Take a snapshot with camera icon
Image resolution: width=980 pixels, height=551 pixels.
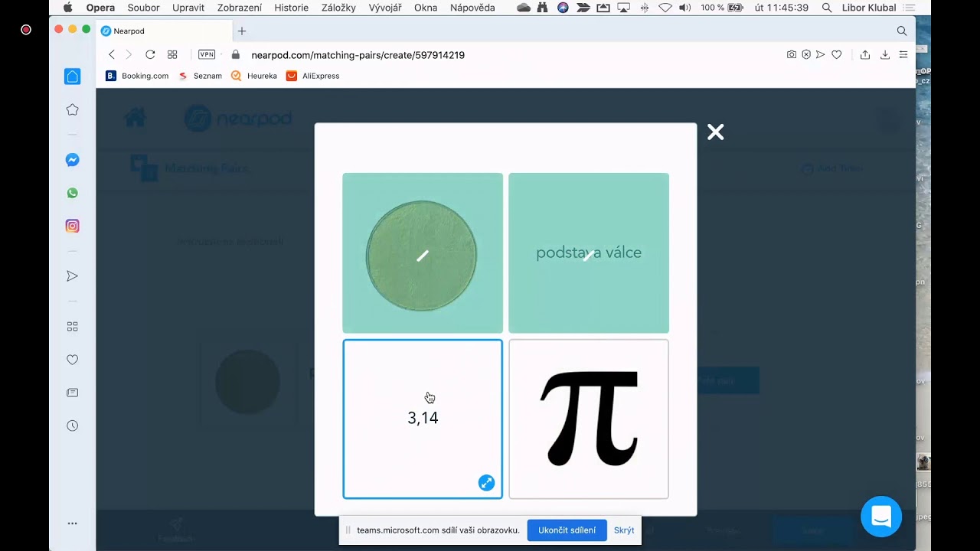pyautogui.click(x=792, y=54)
